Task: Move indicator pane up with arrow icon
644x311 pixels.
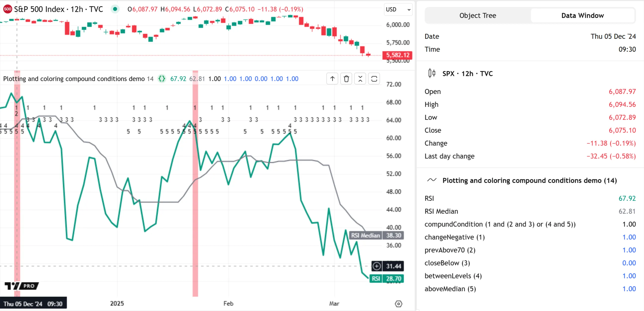Action: click(x=332, y=79)
